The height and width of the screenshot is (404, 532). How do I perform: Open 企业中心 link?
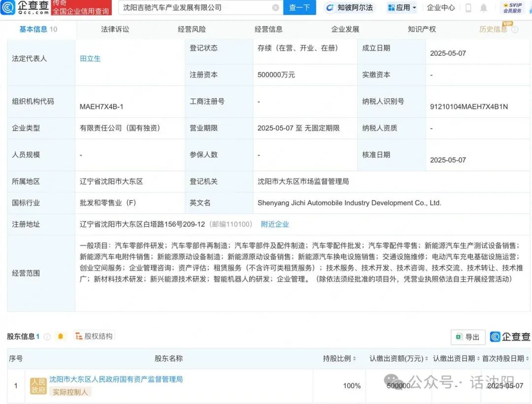[441, 7]
